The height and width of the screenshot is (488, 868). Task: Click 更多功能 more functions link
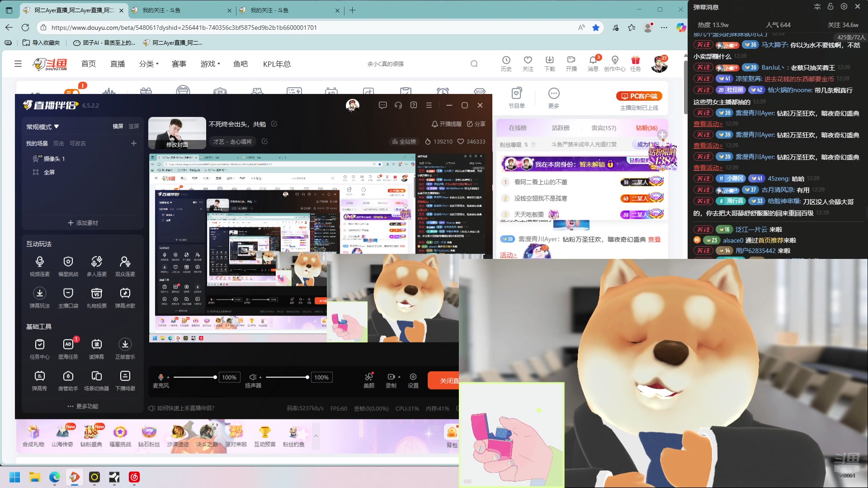(83, 406)
